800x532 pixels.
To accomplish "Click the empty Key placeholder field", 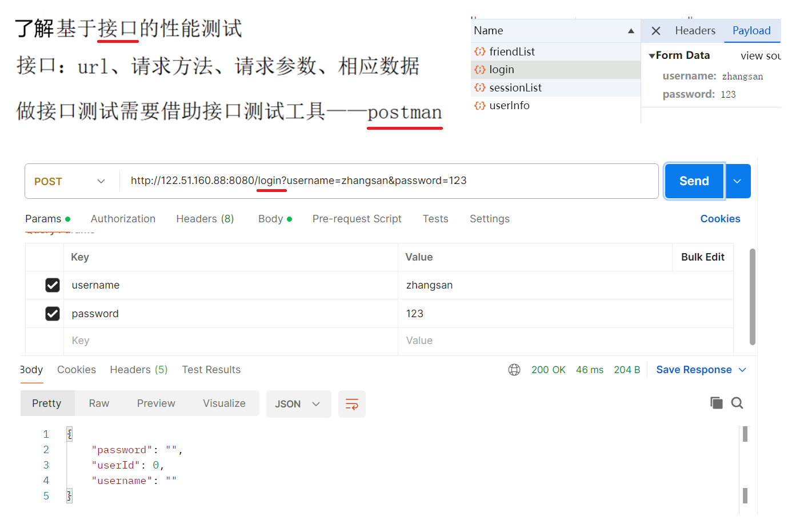I will tap(231, 341).
